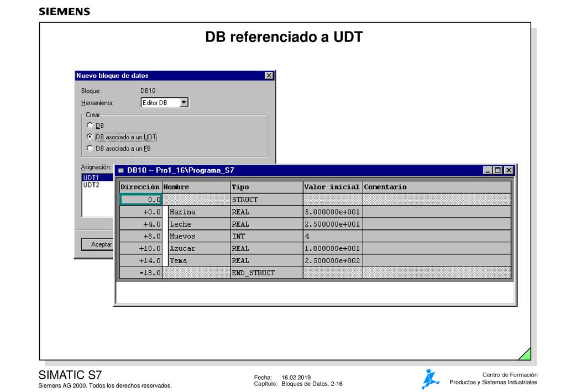Click the +4.0 address cell

[x=141, y=224]
